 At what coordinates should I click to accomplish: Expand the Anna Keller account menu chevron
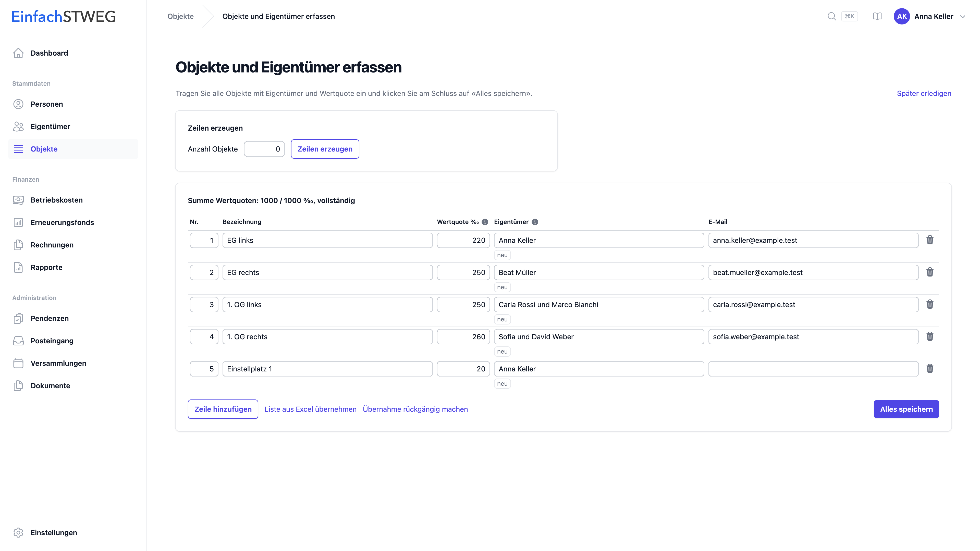tap(962, 16)
